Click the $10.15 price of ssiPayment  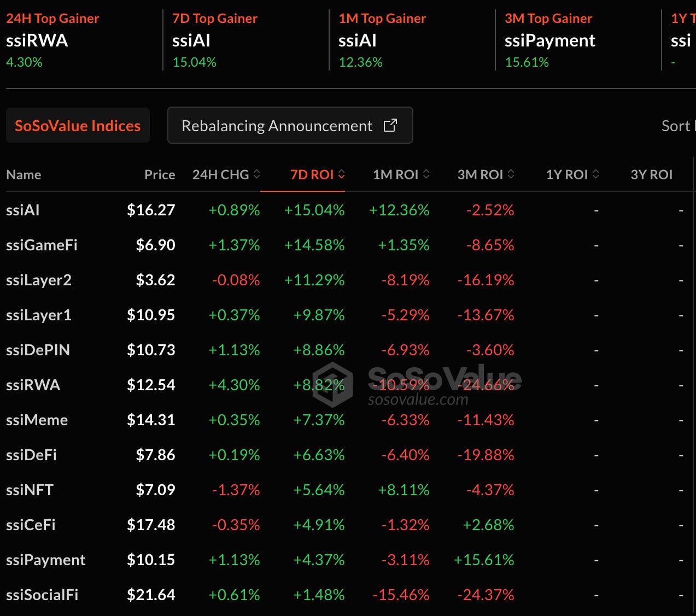point(151,560)
